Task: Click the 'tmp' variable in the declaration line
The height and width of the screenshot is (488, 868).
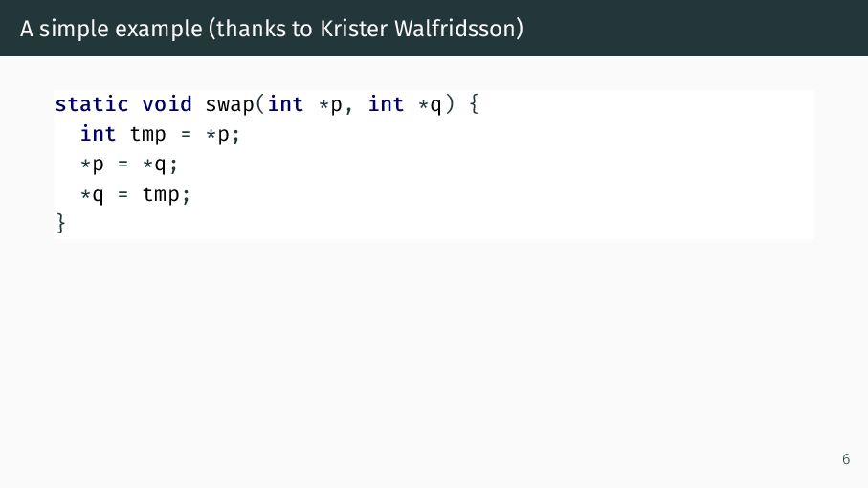Action: 147,135
